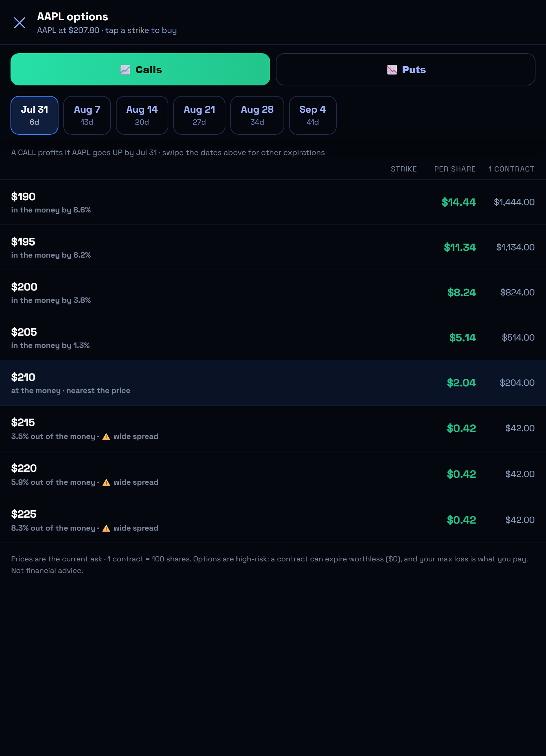Tap the $195 strike row
This screenshot has width=546, height=756.
point(273,247)
